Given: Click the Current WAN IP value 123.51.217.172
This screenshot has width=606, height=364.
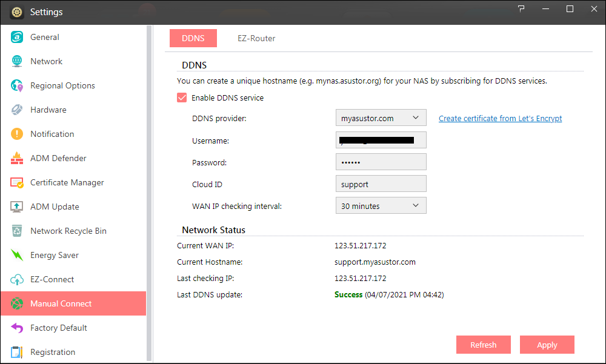Looking at the screenshot, I should 360,246.
